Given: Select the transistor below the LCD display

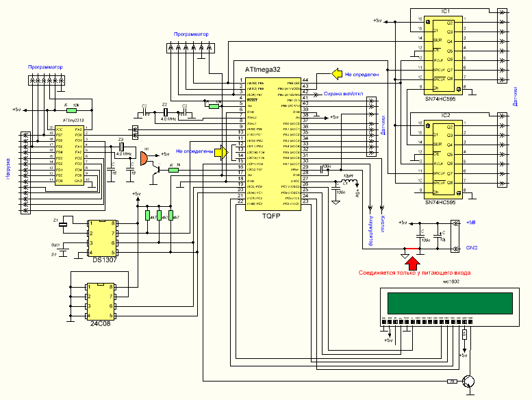Looking at the screenshot, I should tap(470, 382).
